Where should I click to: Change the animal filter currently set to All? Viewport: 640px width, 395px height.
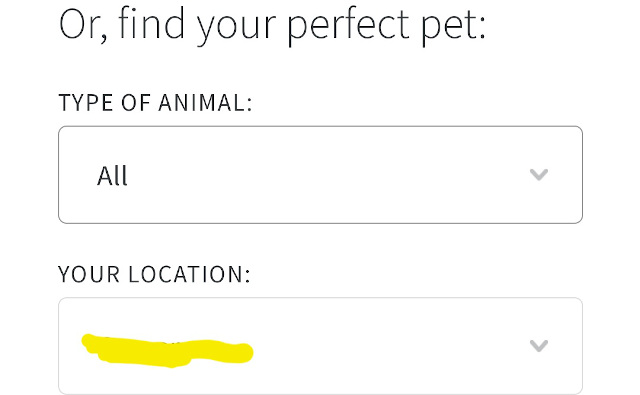click(x=320, y=175)
